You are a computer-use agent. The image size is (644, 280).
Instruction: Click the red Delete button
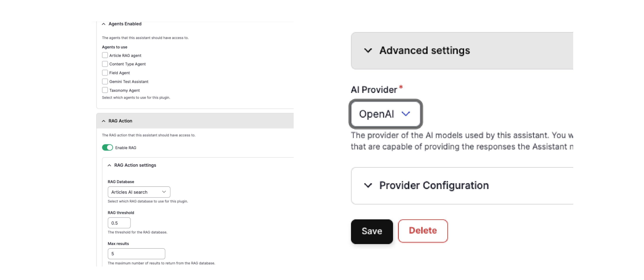(x=422, y=231)
